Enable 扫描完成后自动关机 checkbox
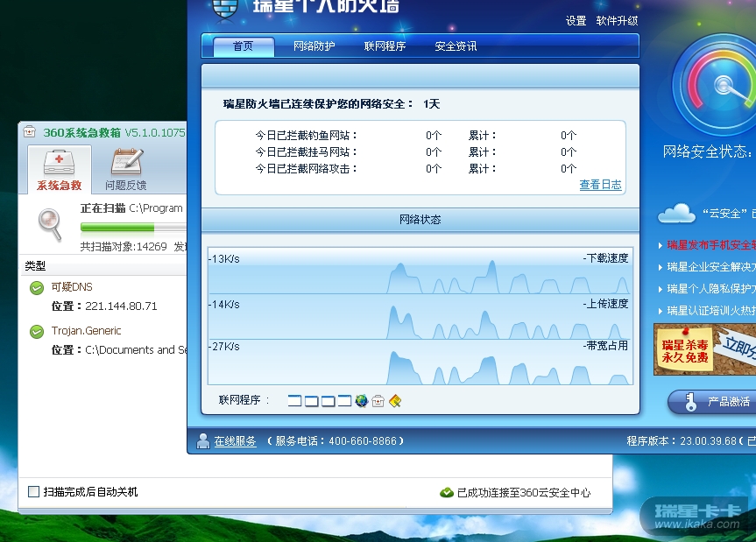This screenshot has width=756, height=542. point(34,492)
